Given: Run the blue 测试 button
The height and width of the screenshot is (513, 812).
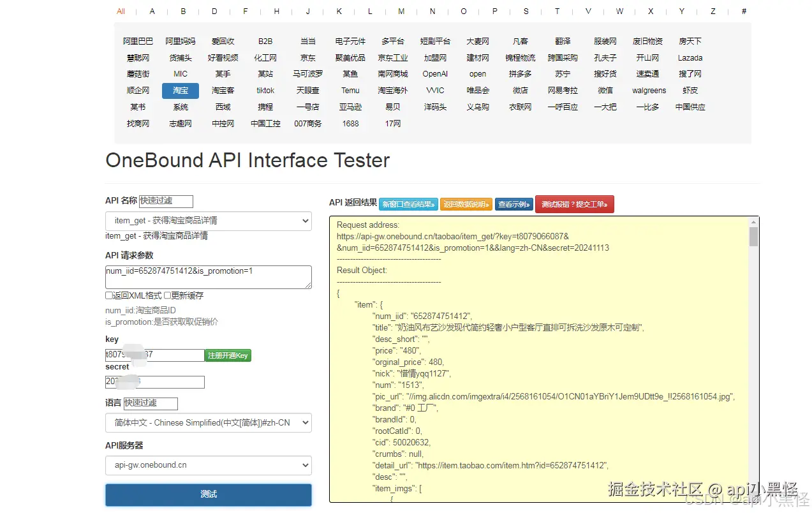Looking at the screenshot, I should point(209,494).
